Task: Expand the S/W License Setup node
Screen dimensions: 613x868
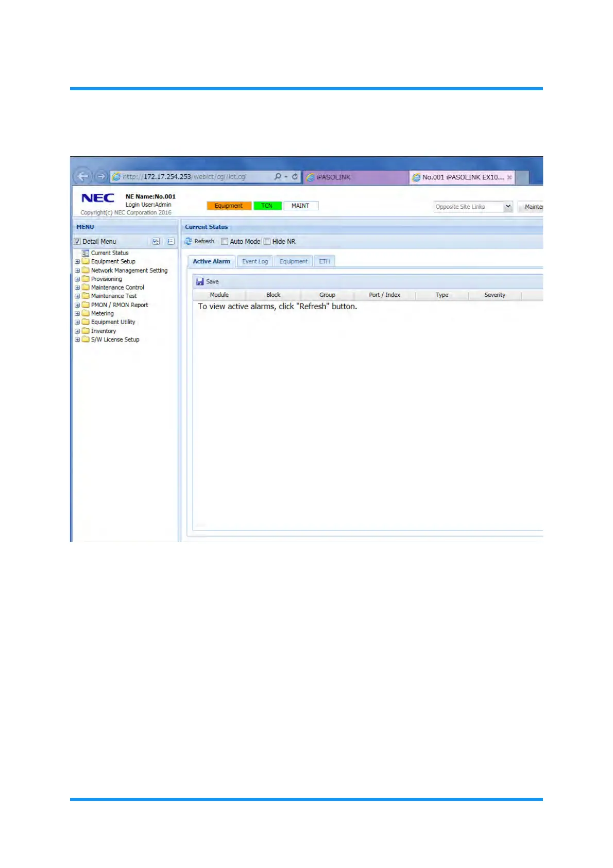Action: [x=77, y=340]
